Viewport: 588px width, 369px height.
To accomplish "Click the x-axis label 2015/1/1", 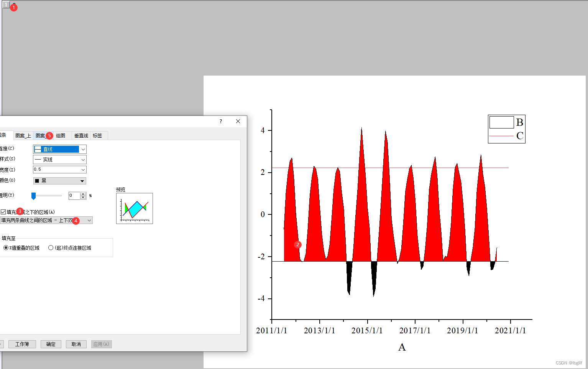I will point(367,331).
